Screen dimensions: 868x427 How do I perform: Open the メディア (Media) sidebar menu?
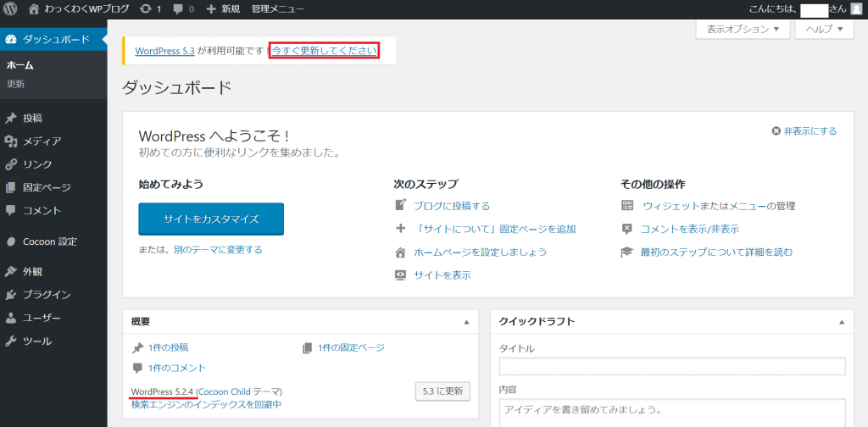42,141
